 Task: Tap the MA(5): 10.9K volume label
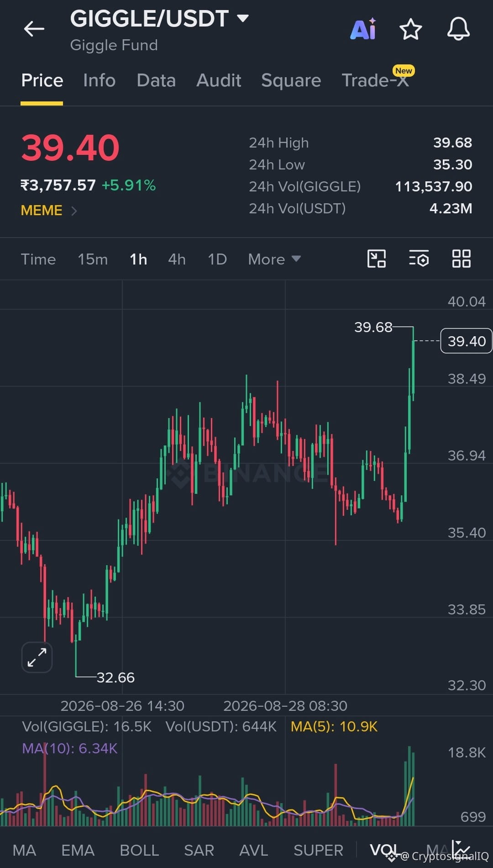pos(334,726)
